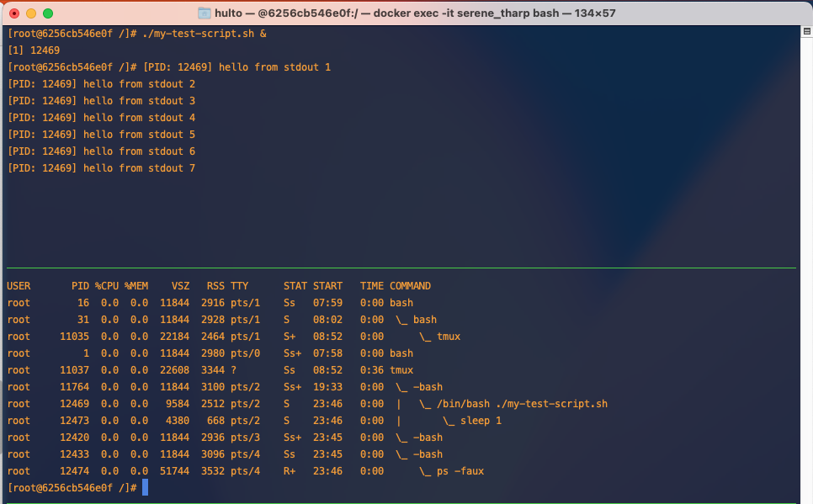Click the STAT column header

coord(295,286)
